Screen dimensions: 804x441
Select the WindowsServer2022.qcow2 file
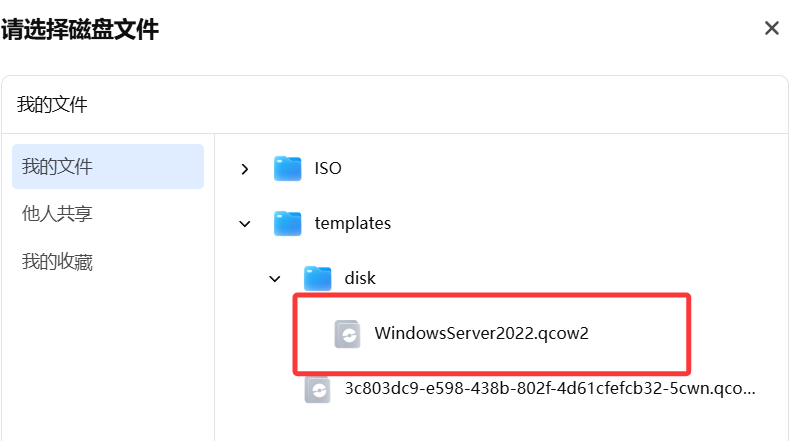point(481,333)
